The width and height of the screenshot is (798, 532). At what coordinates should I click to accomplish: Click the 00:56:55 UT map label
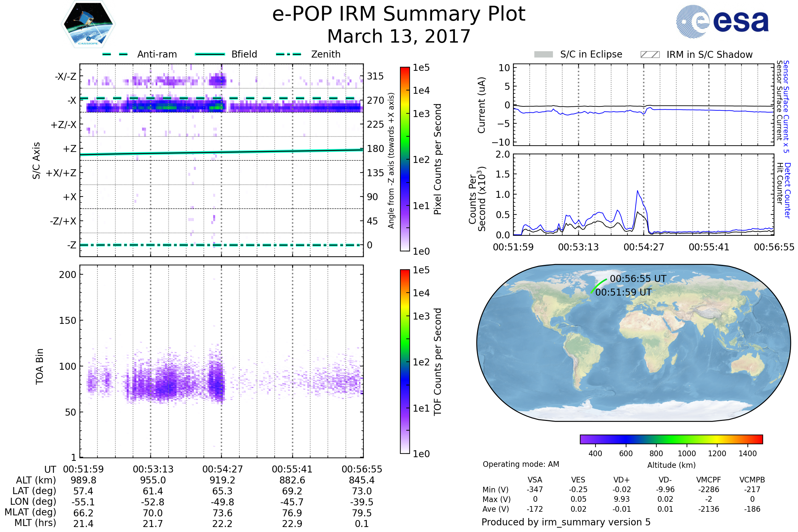[x=638, y=279]
